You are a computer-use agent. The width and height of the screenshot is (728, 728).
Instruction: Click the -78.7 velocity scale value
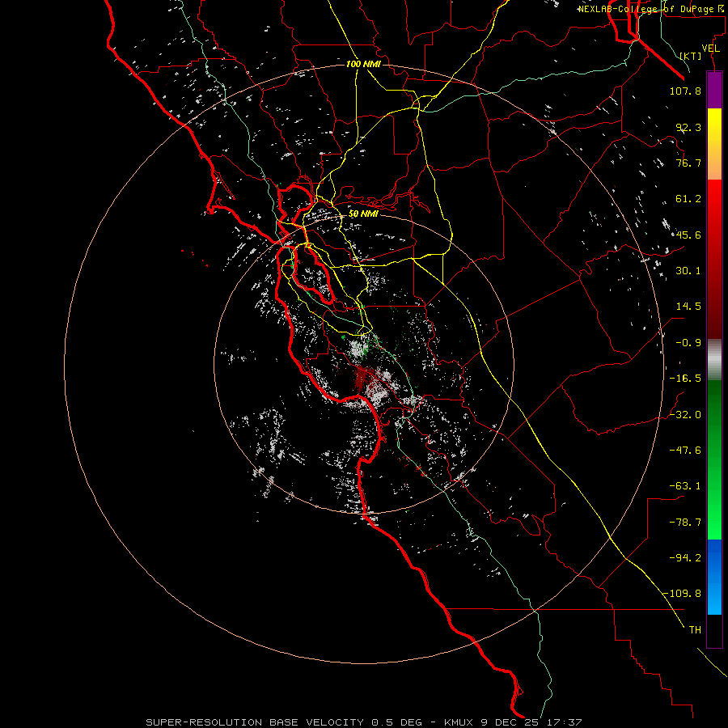(685, 523)
